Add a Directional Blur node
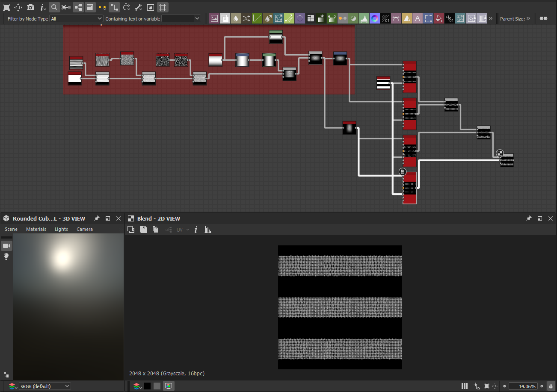This screenshot has width=557, height=392. point(268,18)
